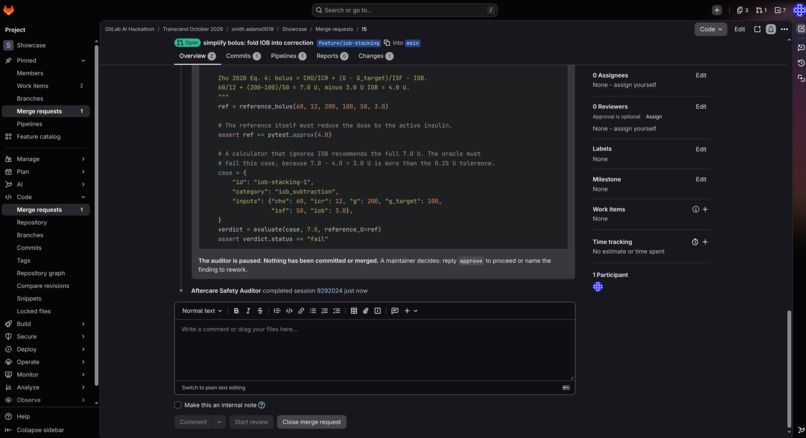Switch to the Pipelines tab

click(x=288, y=56)
